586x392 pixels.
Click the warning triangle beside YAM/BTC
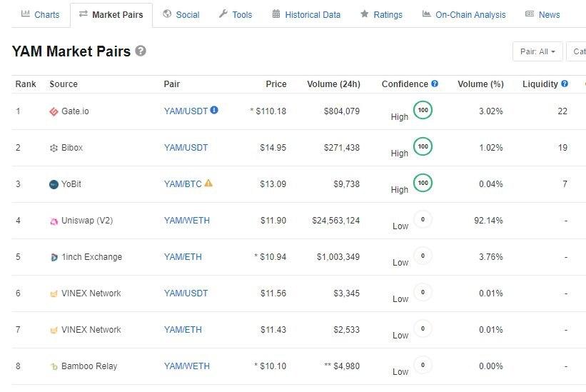pyautogui.click(x=208, y=183)
